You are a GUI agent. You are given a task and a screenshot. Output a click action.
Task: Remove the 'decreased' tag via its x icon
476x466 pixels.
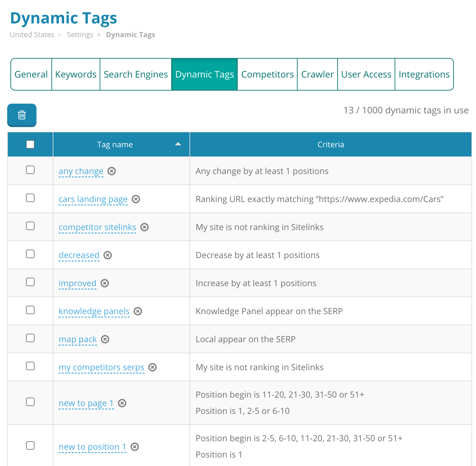tap(107, 255)
